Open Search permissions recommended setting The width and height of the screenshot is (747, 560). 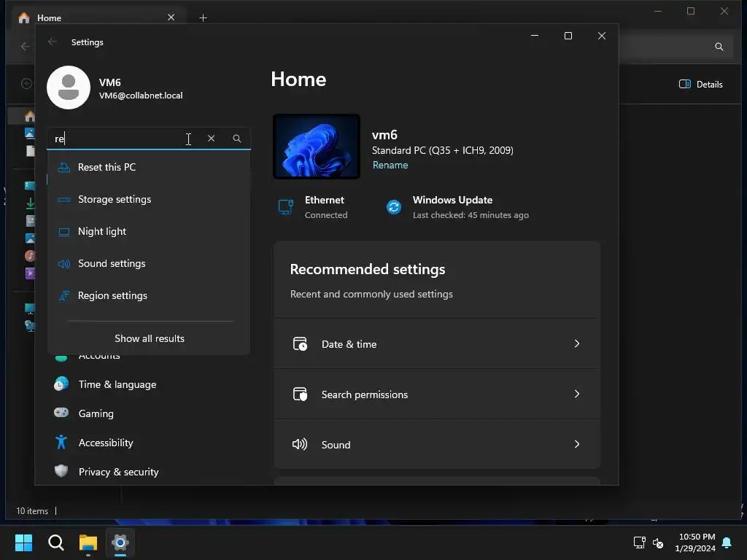[437, 394]
